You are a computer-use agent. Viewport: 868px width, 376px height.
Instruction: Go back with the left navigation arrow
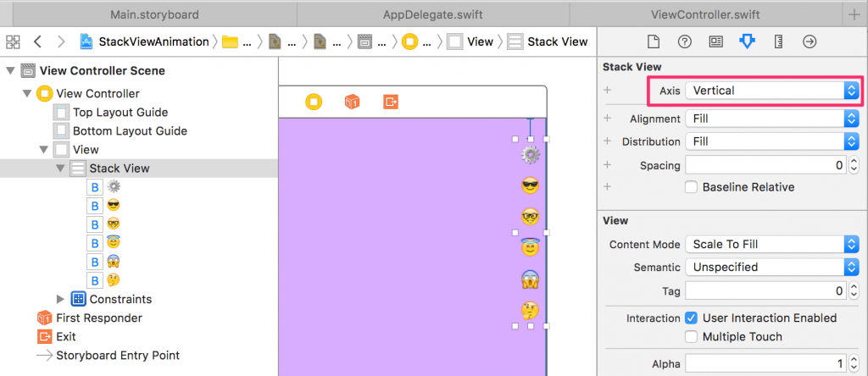tap(38, 41)
